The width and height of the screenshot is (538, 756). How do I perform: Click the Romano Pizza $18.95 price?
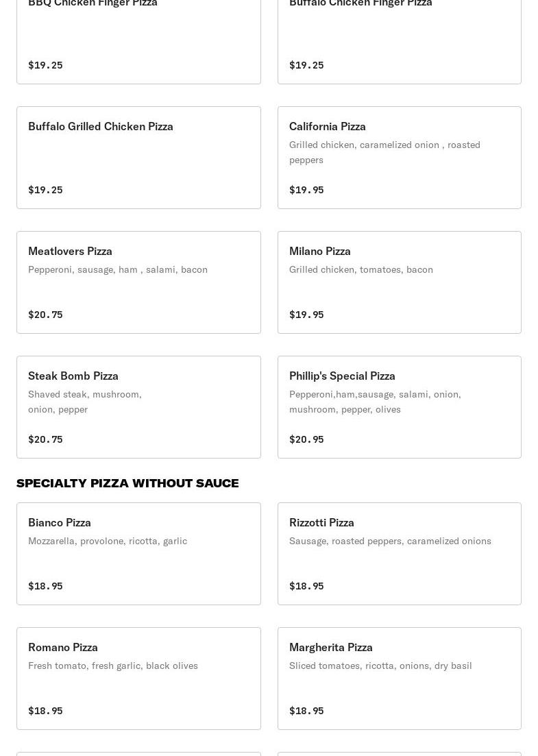pyautogui.click(x=45, y=711)
